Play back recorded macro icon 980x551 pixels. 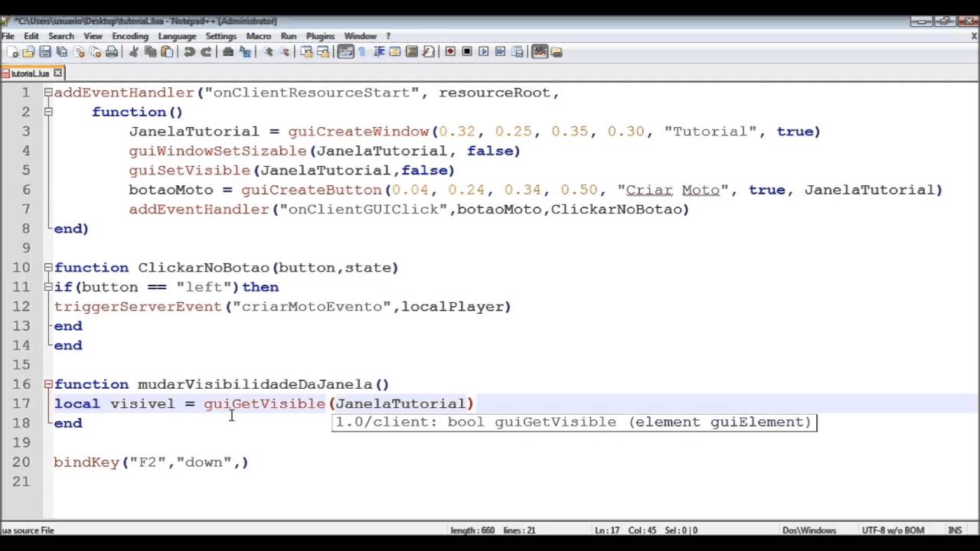tap(484, 52)
